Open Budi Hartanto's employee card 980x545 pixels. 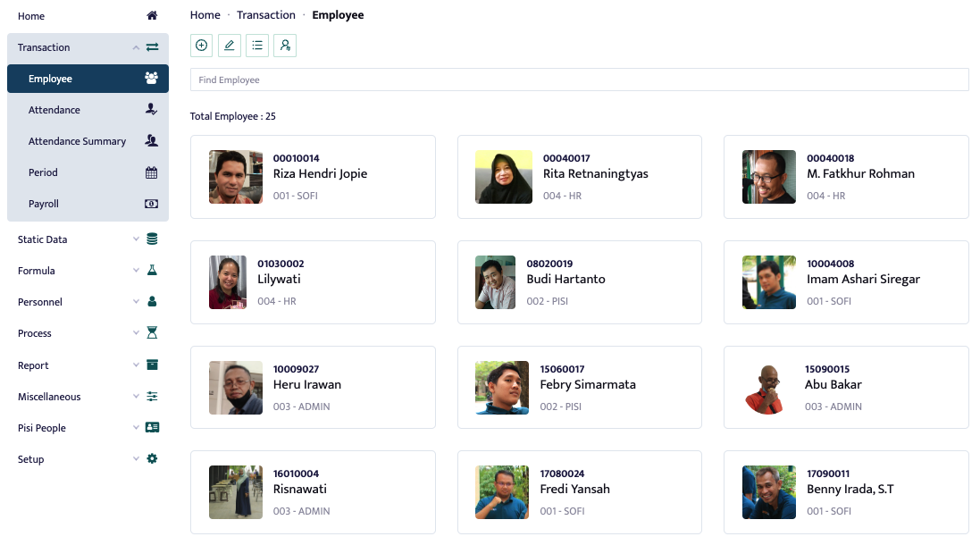pyautogui.click(x=579, y=282)
